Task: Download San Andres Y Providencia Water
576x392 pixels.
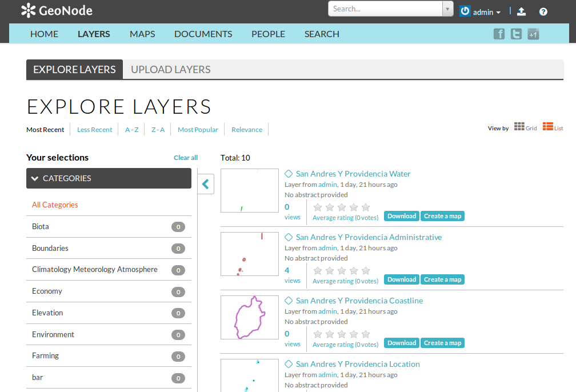Action: tap(402, 216)
